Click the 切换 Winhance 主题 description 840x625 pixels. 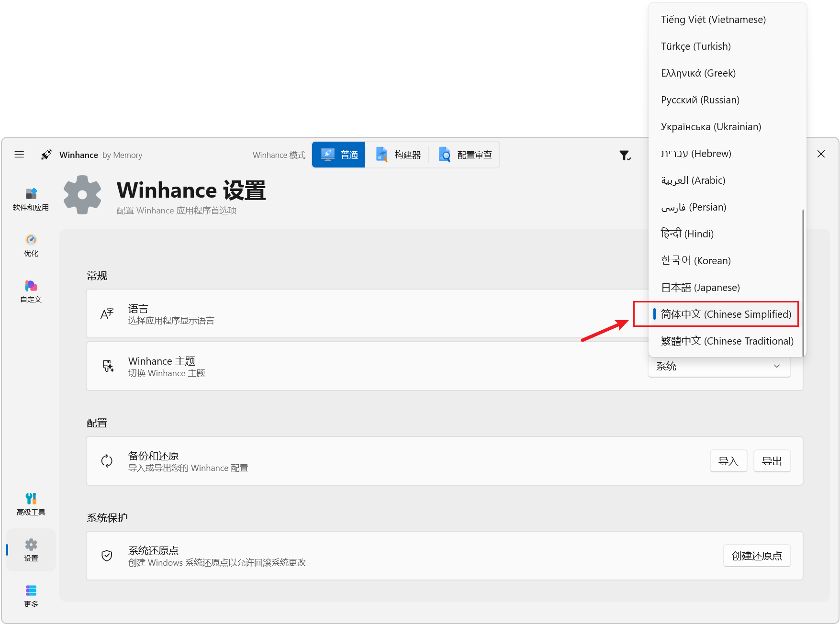tap(167, 373)
